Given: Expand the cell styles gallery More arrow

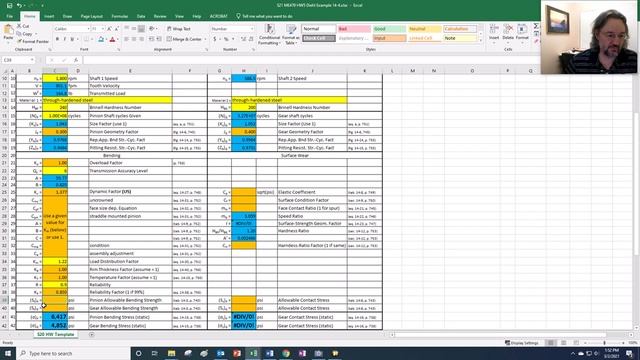Looking at the screenshot, I should pos(480,40).
